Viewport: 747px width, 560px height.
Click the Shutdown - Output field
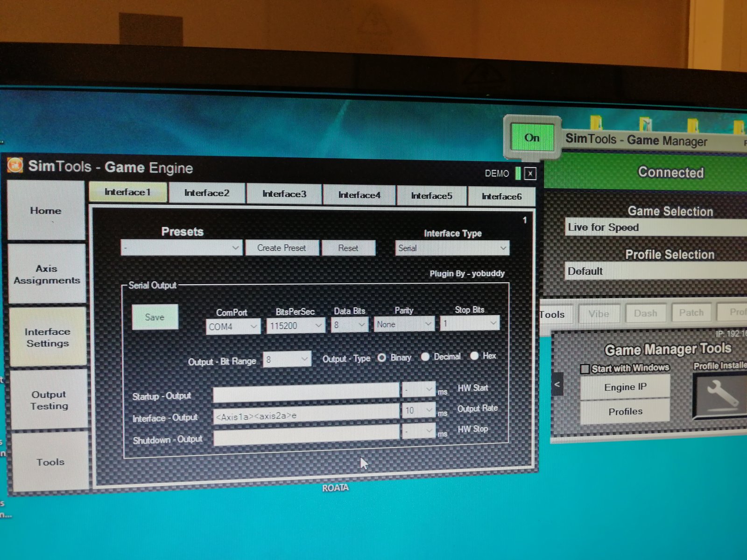[306, 436]
